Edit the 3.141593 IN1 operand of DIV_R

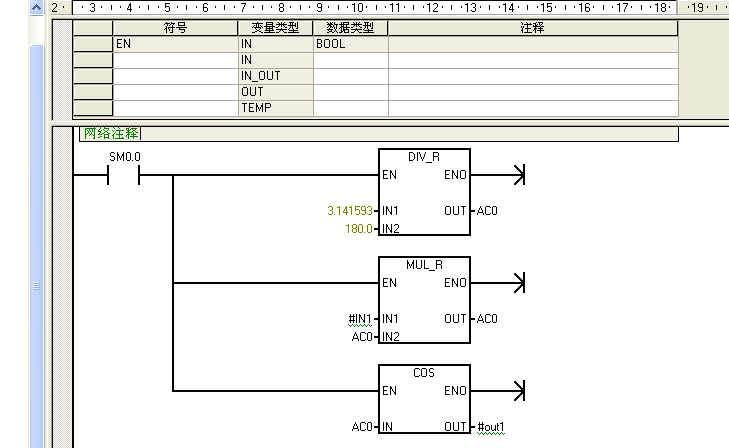tap(350, 211)
